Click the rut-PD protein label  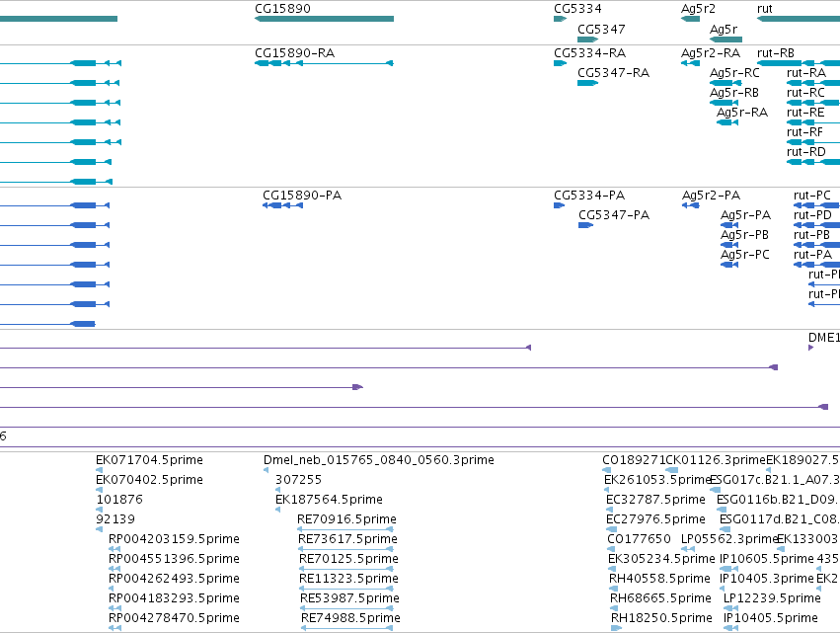[812, 215]
